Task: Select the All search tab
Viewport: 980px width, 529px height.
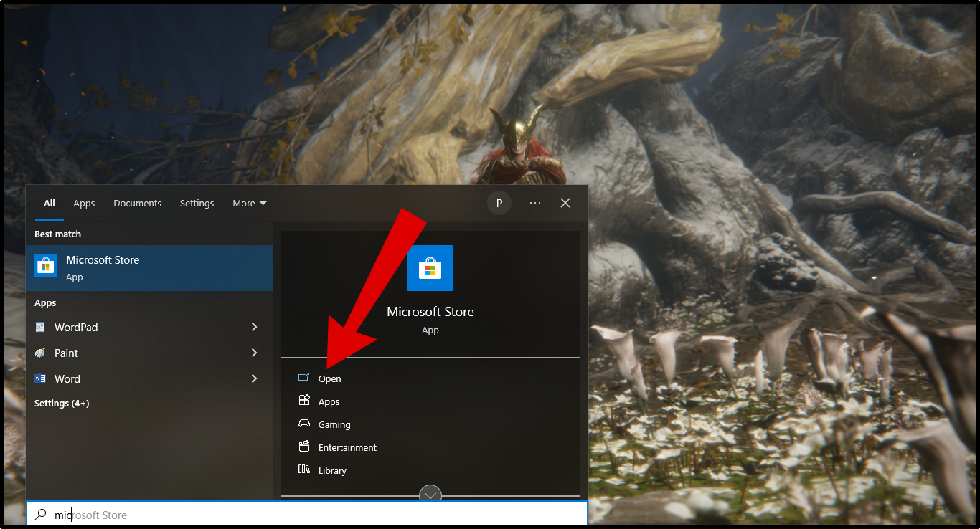Action: [x=50, y=204]
